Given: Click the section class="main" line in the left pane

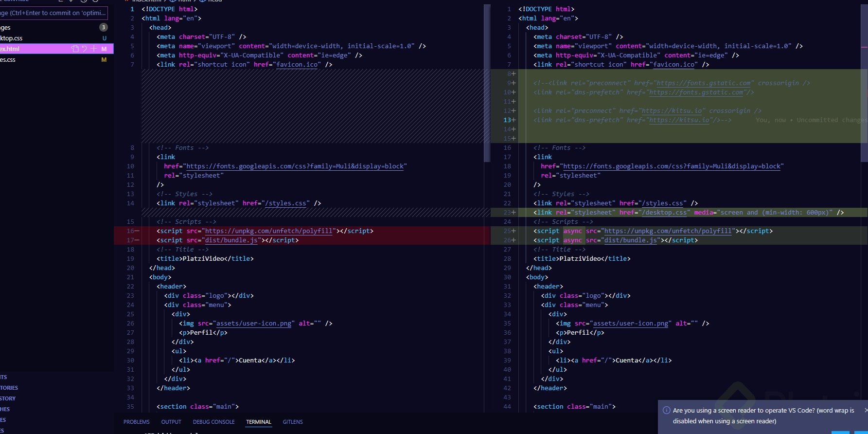Looking at the screenshot, I should 197,406.
